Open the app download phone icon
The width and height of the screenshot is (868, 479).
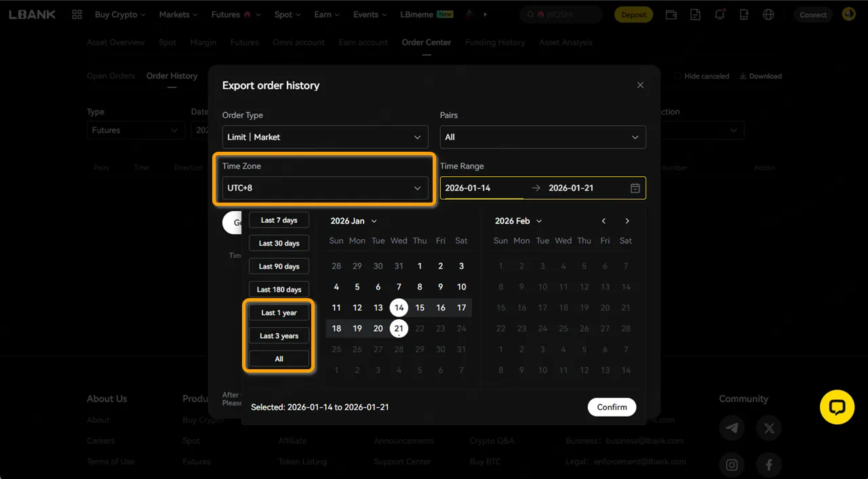point(744,15)
